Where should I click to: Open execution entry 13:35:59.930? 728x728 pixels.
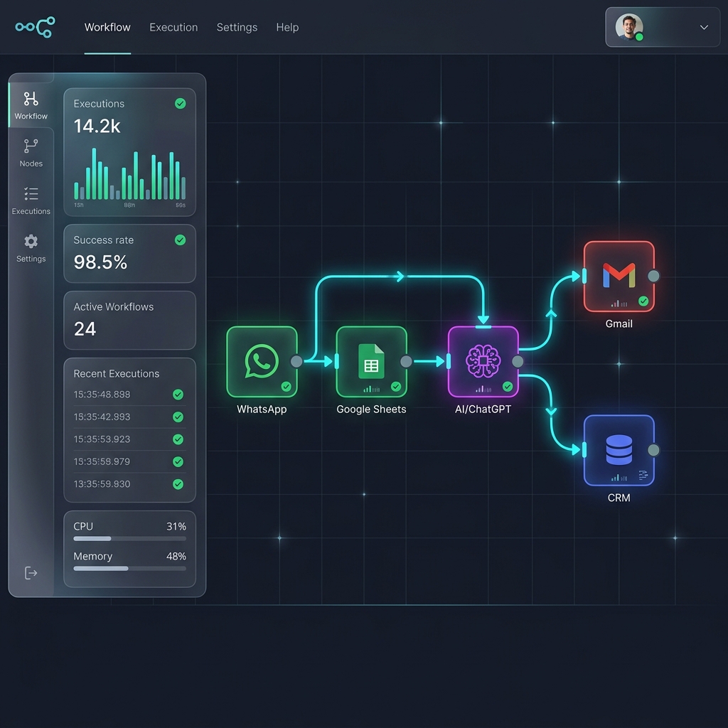pos(129,484)
